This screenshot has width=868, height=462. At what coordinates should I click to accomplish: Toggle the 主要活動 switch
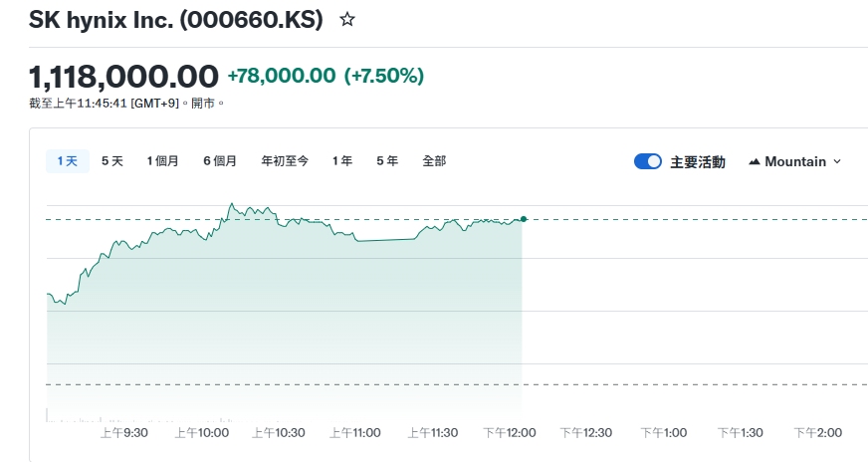[x=648, y=161]
